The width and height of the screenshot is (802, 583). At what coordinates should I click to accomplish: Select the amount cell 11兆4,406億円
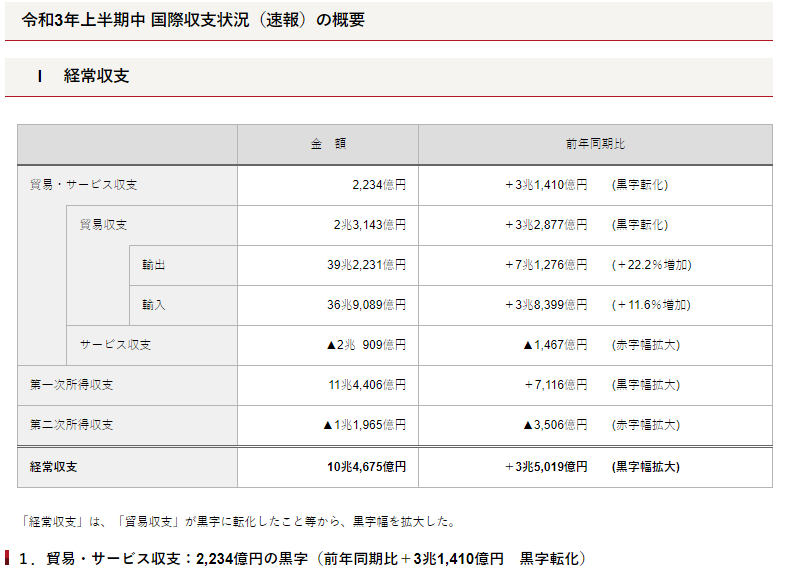[x=367, y=385]
